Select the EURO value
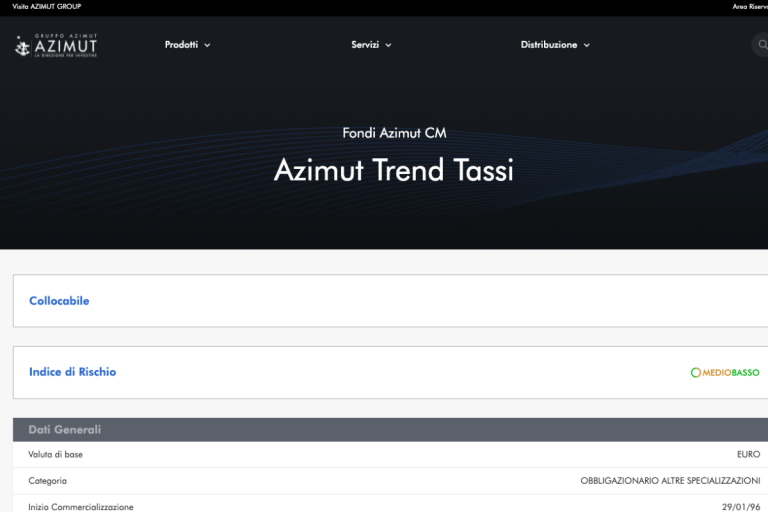The height and width of the screenshot is (512, 768). pos(748,455)
